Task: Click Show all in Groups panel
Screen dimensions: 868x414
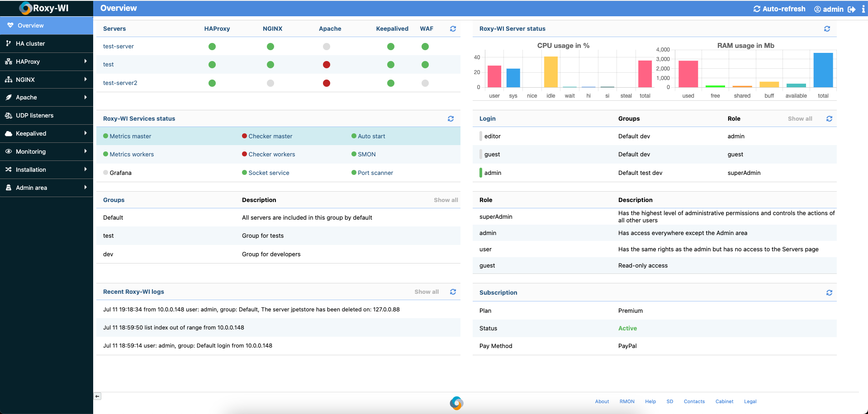Action: (446, 200)
